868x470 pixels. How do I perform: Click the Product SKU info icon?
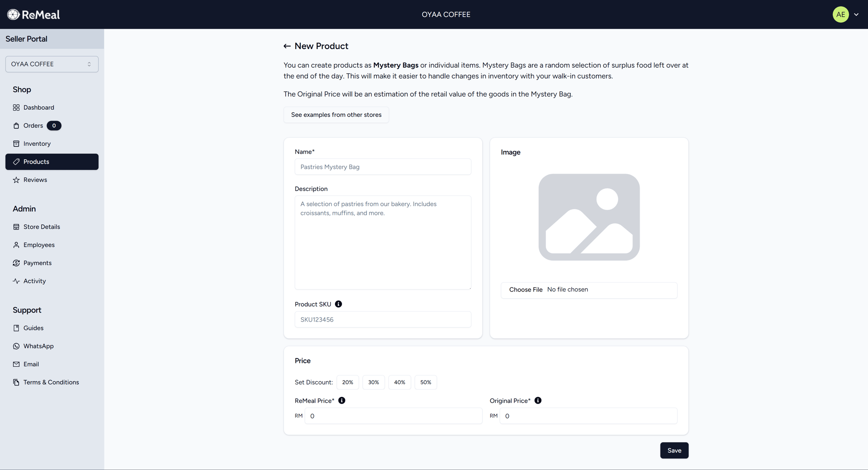[339, 304]
